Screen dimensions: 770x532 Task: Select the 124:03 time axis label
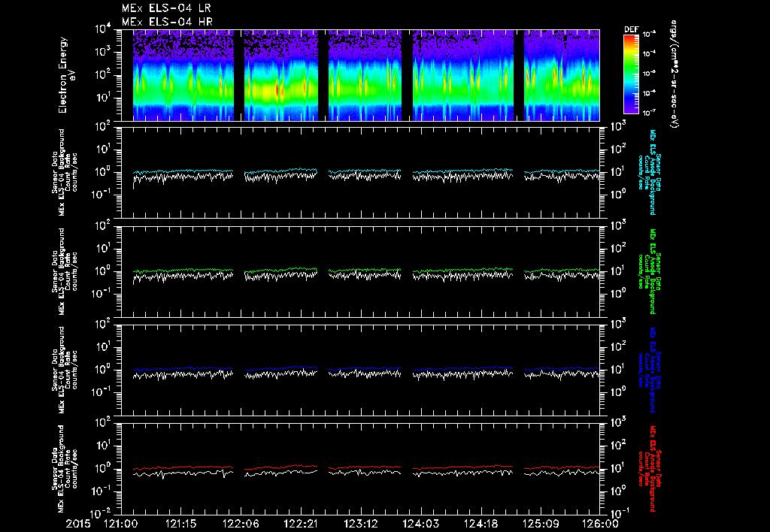420,522
